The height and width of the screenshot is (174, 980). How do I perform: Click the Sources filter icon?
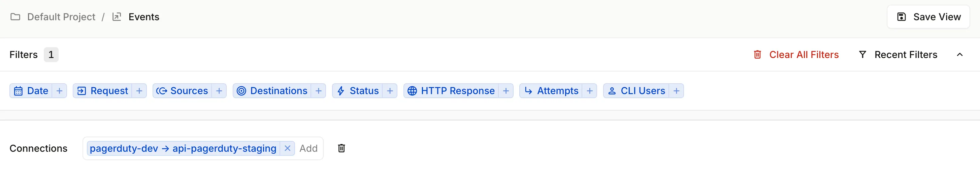coord(162,91)
